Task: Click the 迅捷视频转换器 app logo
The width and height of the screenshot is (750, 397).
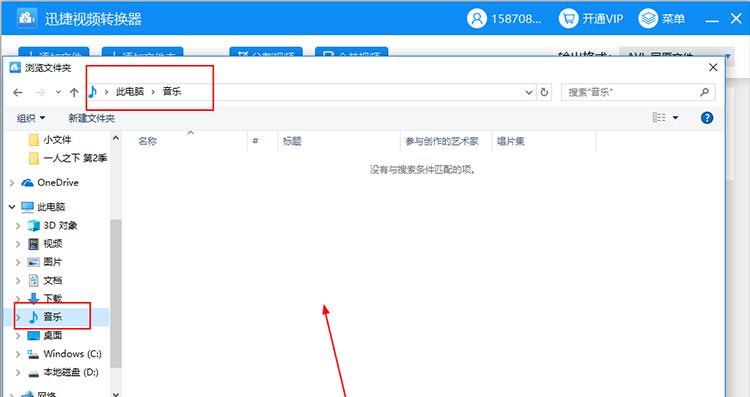Action: coord(27,19)
